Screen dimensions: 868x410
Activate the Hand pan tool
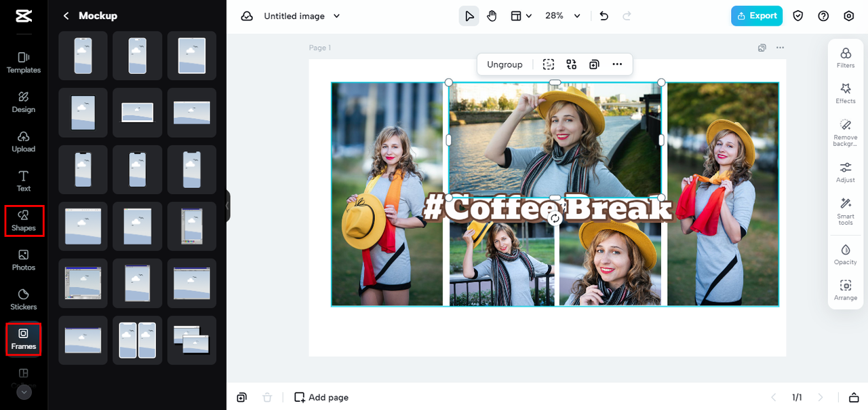point(492,15)
